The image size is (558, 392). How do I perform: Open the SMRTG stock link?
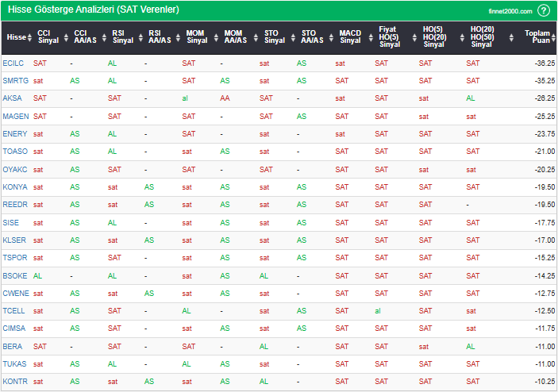pyautogui.click(x=15, y=81)
